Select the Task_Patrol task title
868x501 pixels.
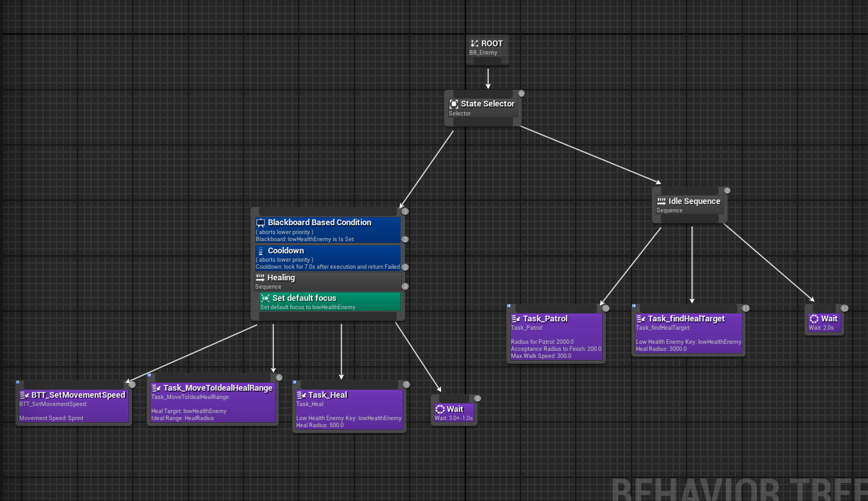[x=546, y=319]
